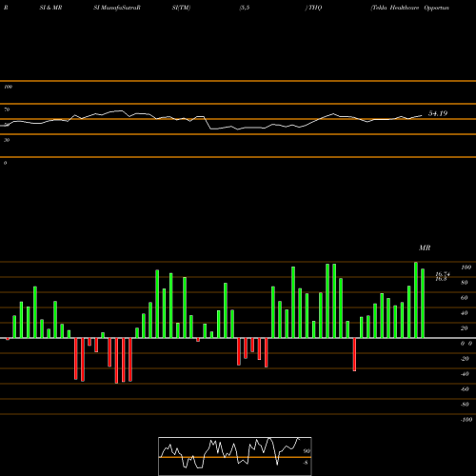The width and height of the screenshot is (476, 476).
Task: Click the MR heading above the bar chart
Action: click(425, 248)
